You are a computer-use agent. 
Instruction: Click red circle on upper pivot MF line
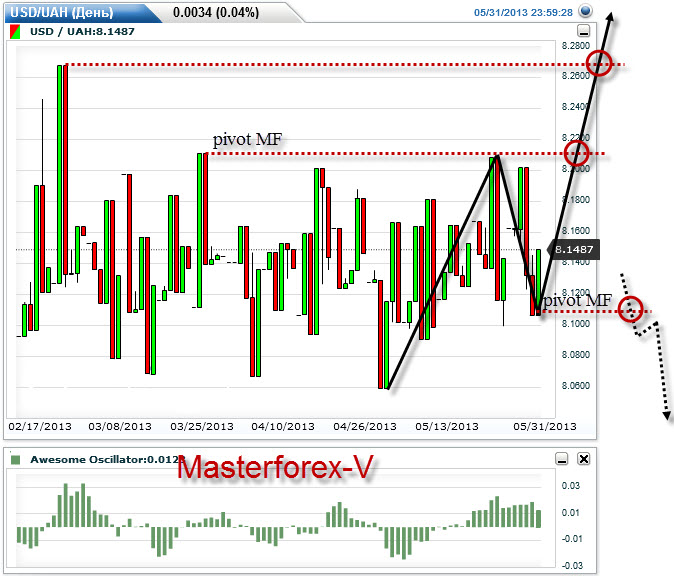576,153
